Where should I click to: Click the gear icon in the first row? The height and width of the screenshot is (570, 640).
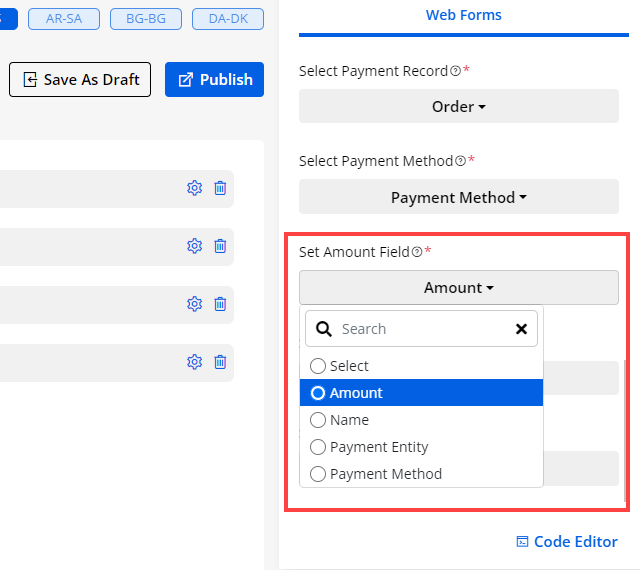[x=194, y=188]
